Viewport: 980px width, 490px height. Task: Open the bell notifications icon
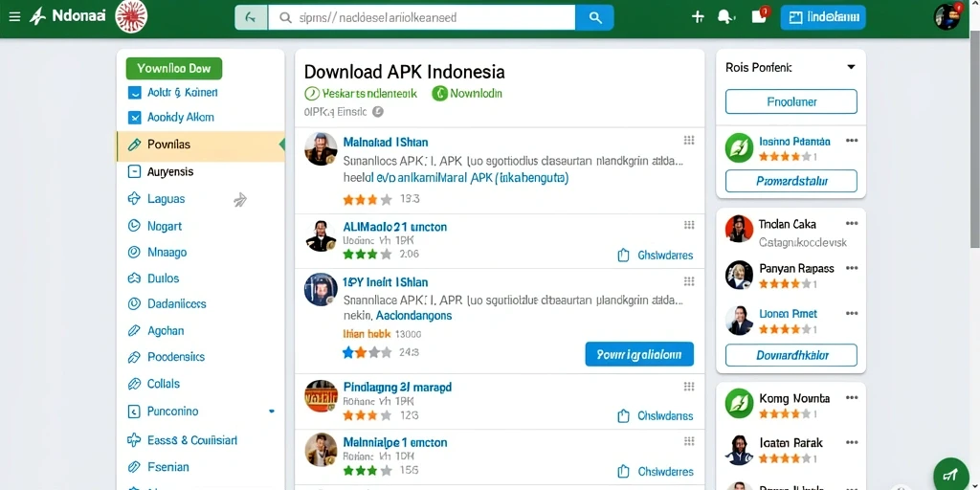pyautogui.click(x=725, y=17)
